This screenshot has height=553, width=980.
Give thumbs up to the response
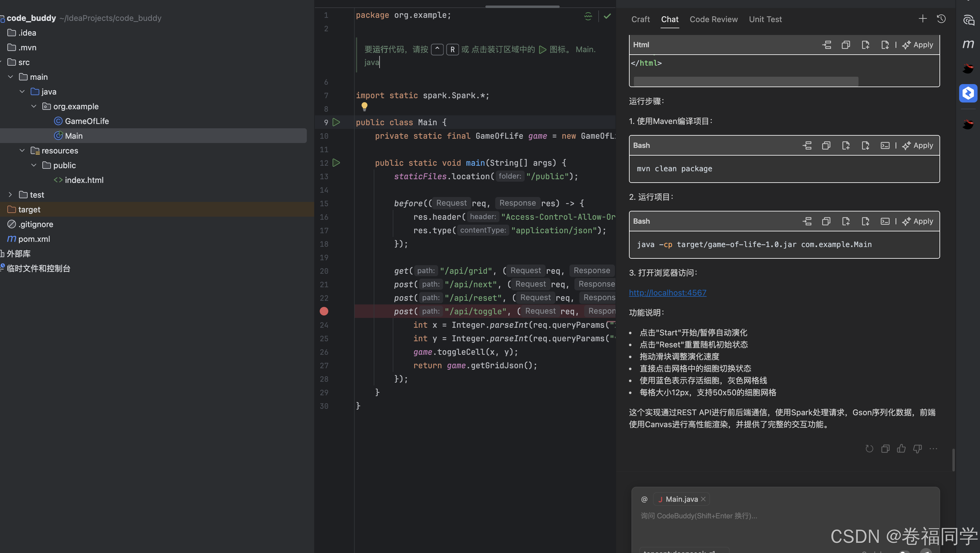click(x=901, y=449)
